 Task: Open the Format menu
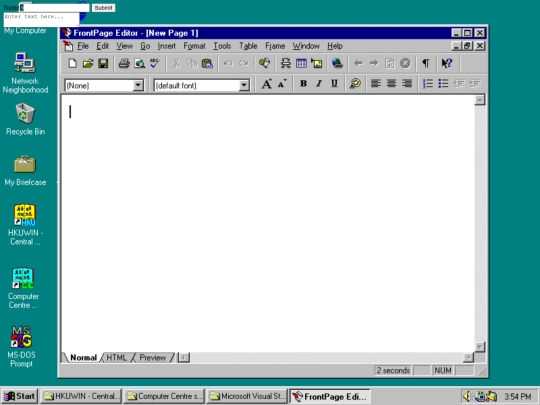point(194,46)
